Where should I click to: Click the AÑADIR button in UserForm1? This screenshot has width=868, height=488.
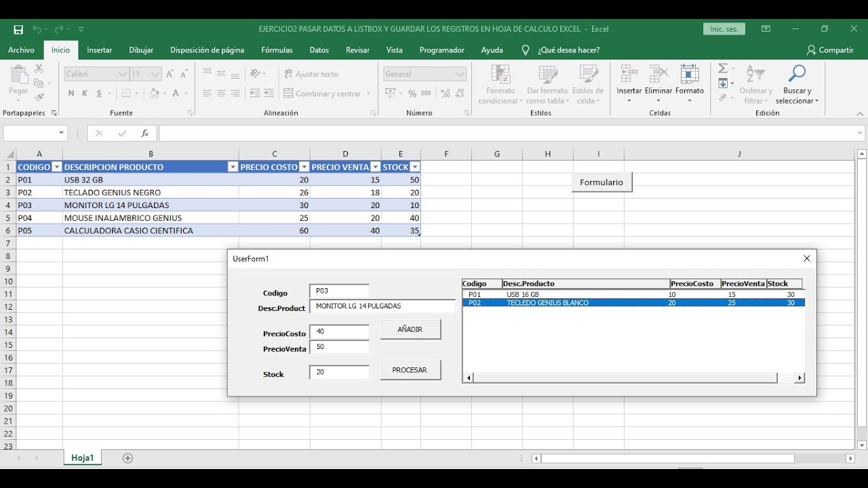click(x=410, y=329)
